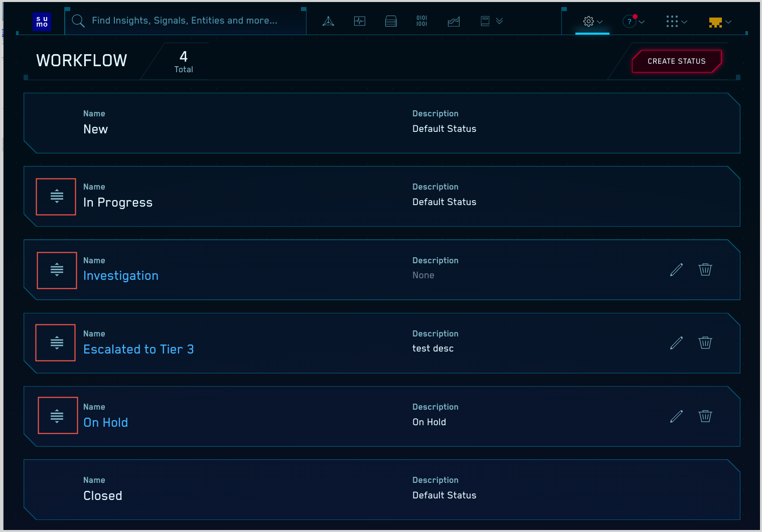762x532 pixels.
Task: Open the Investigation status name link
Action: point(120,276)
